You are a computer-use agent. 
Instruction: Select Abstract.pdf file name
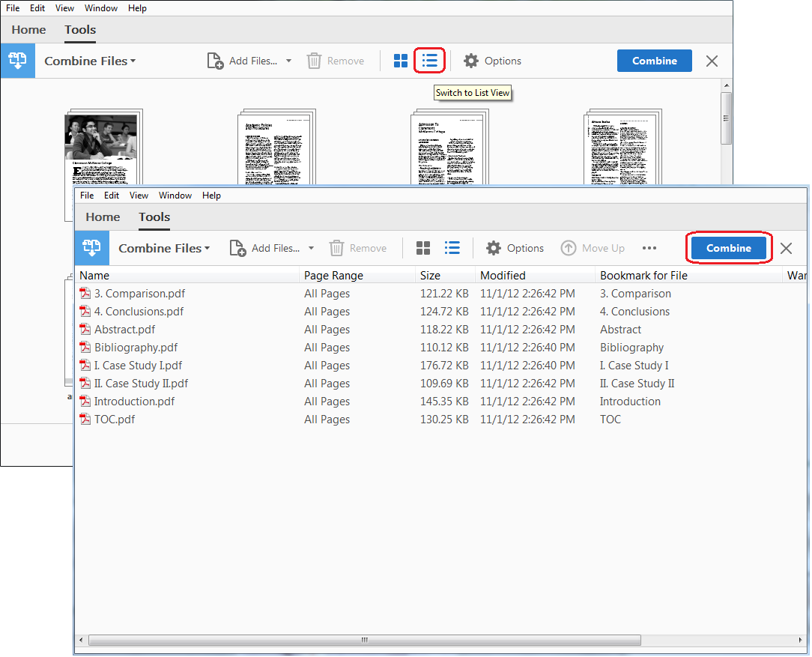125,330
